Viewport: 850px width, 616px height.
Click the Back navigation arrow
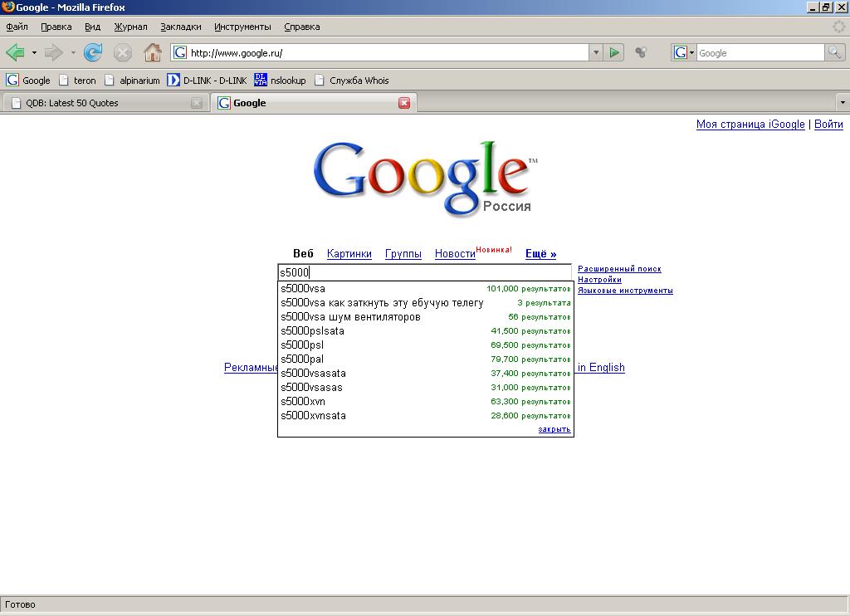15,53
